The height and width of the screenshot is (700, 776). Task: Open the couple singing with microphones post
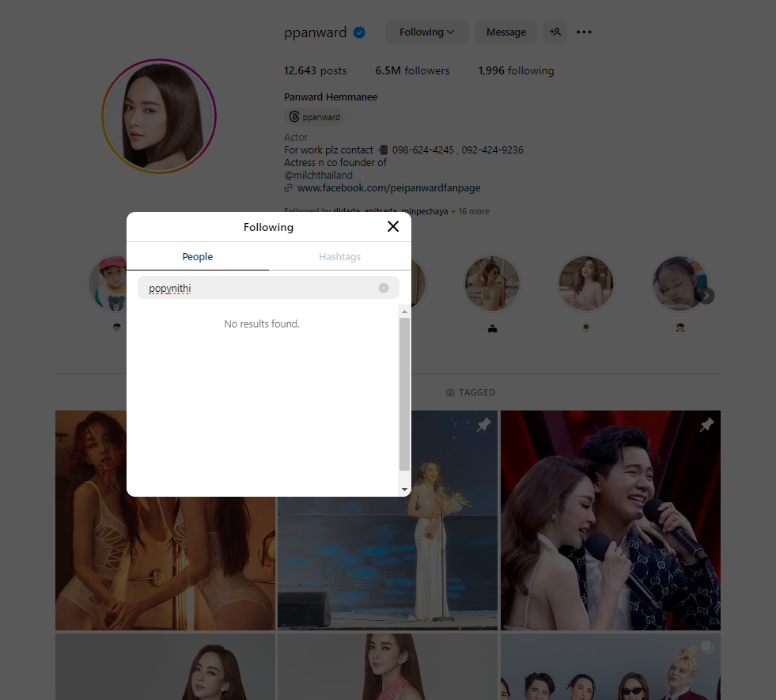[x=611, y=520]
